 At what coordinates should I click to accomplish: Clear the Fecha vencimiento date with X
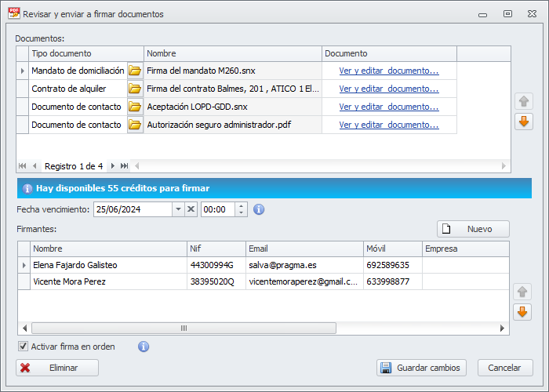click(x=191, y=209)
